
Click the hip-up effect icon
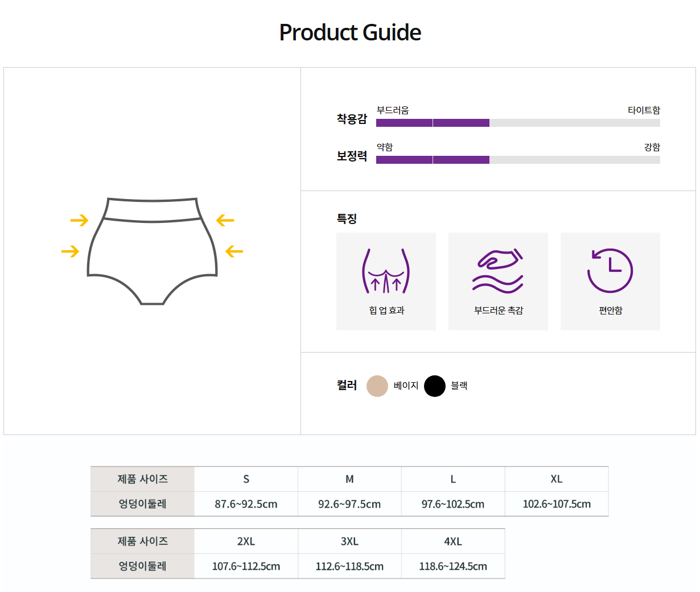[386, 271]
